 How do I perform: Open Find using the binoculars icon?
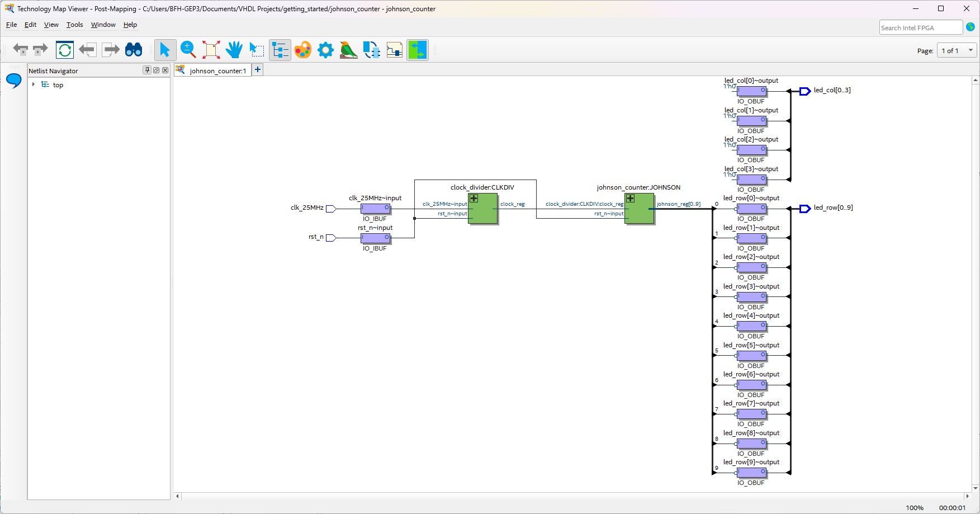tap(134, 50)
